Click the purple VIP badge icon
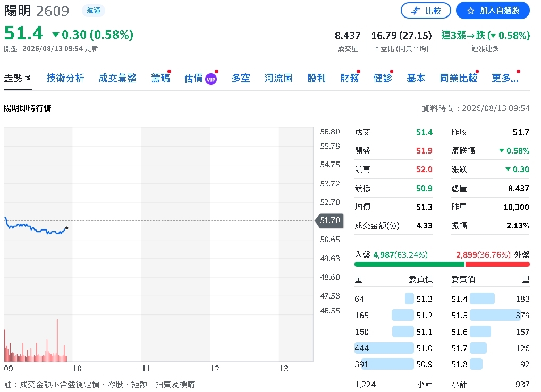This screenshot has width=541, height=392. point(211,79)
